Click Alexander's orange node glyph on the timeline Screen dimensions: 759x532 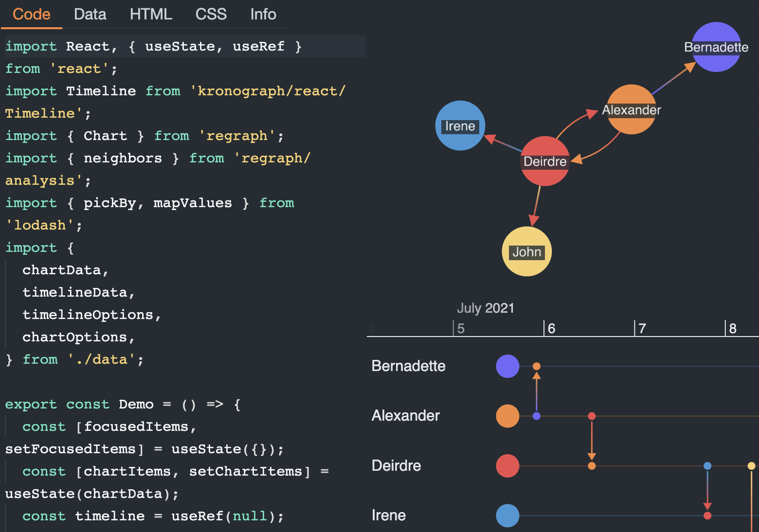click(x=507, y=416)
